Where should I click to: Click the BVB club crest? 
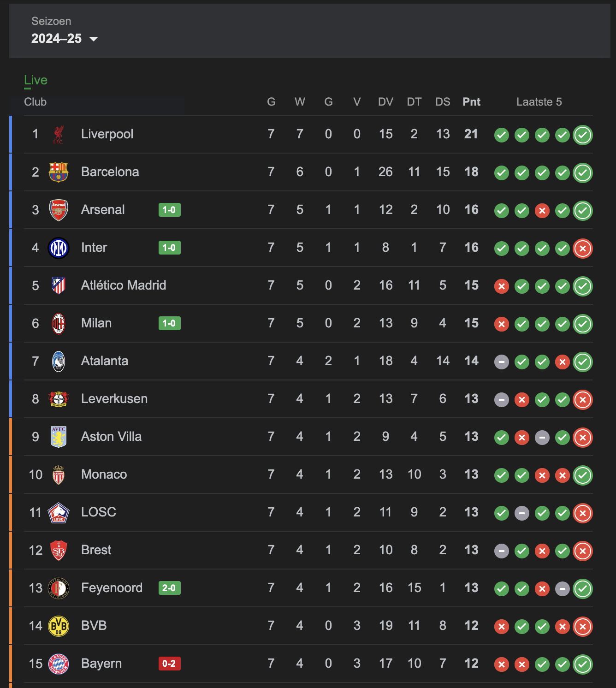tap(59, 626)
